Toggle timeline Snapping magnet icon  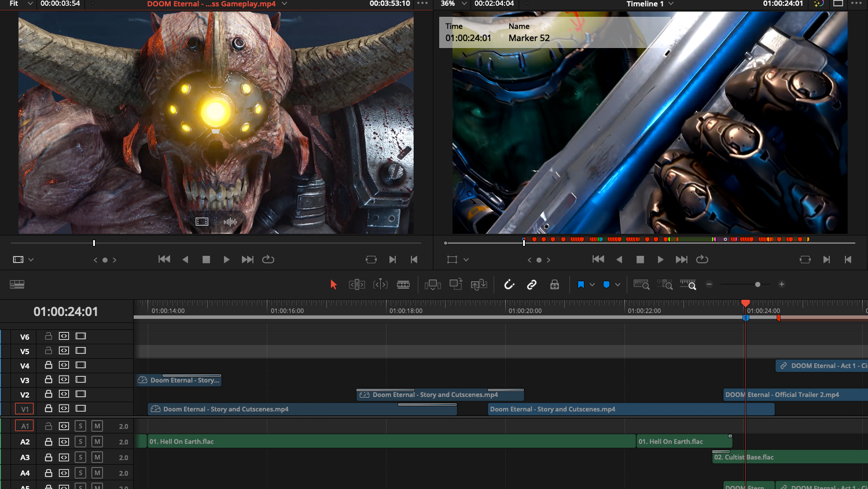click(x=509, y=284)
